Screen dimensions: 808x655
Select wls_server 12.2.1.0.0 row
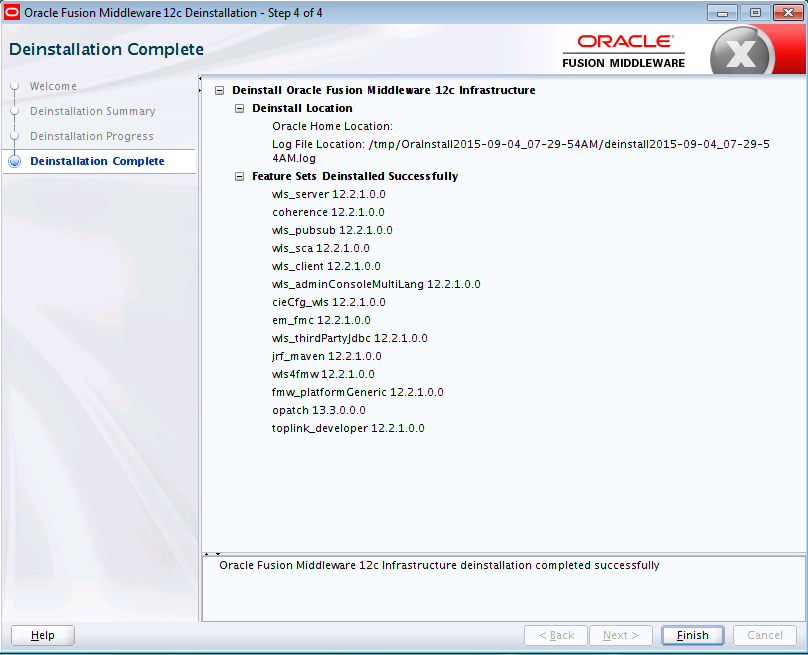pyautogui.click(x=329, y=194)
